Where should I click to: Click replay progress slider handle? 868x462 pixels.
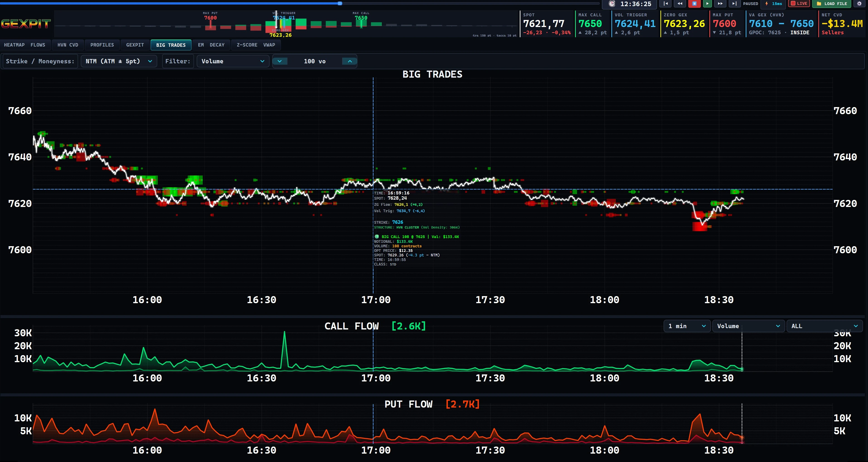tap(340, 3)
